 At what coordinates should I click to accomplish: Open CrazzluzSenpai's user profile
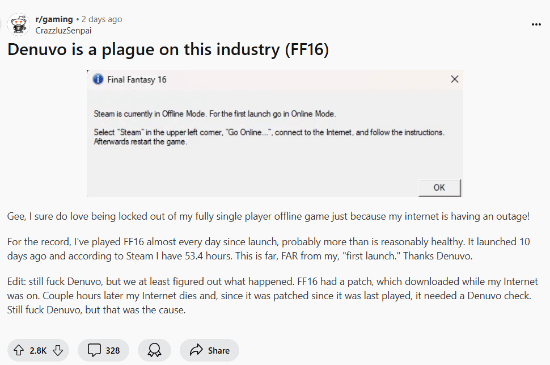(x=63, y=31)
